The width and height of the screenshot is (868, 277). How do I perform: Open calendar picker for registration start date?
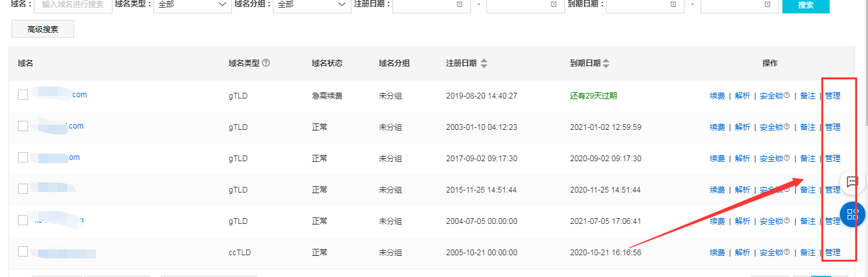pos(460,4)
